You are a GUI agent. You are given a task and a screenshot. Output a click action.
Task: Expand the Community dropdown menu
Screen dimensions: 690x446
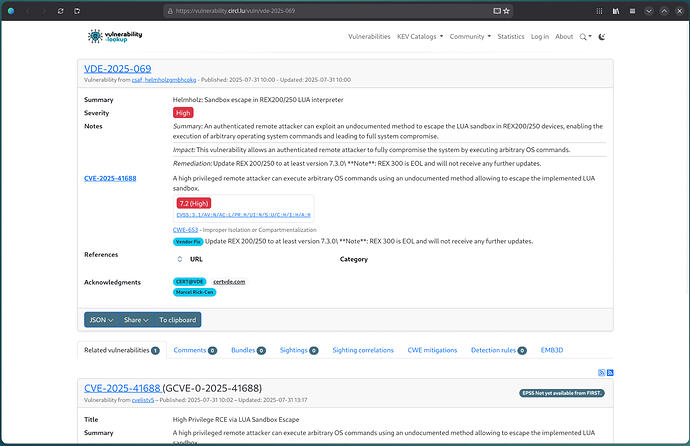[x=469, y=37]
